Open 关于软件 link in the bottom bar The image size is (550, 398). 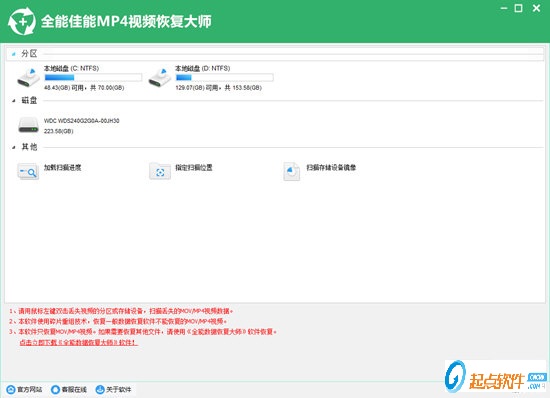pyautogui.click(x=119, y=389)
